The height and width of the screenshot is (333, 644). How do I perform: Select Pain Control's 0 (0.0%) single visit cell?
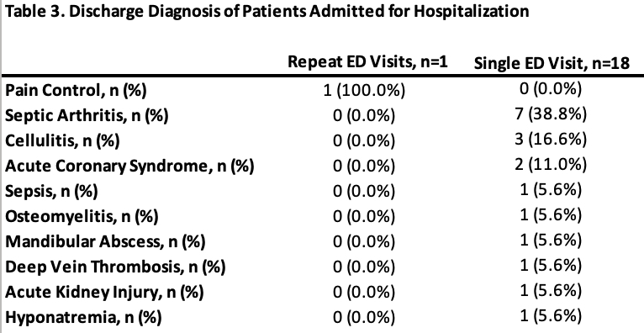click(x=551, y=89)
